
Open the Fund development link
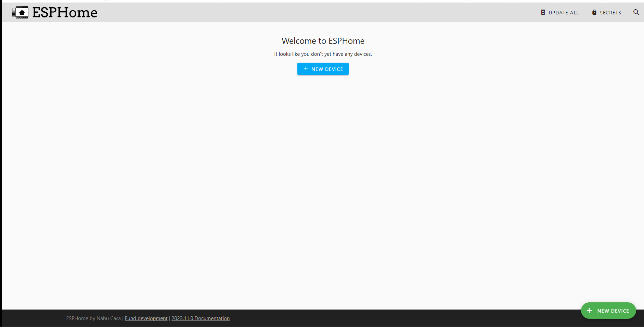[x=146, y=318]
